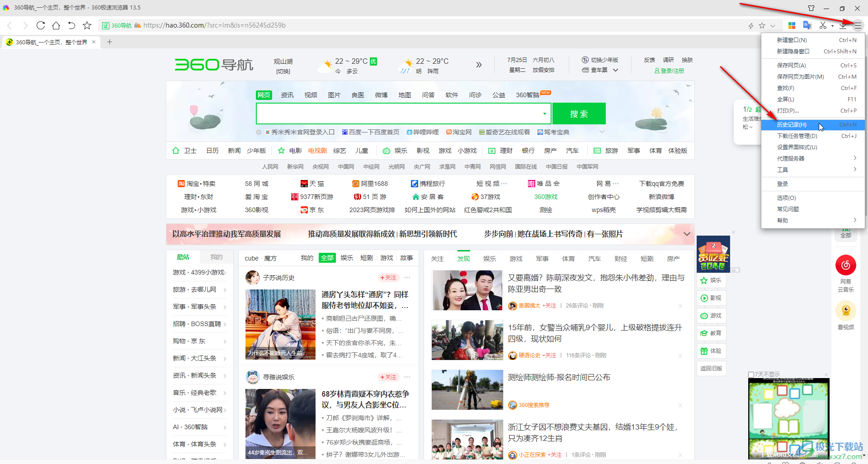Image resolution: width=868 pixels, height=464 pixels.
Task: Switch to the 360智脑 search tab
Action: point(528,95)
